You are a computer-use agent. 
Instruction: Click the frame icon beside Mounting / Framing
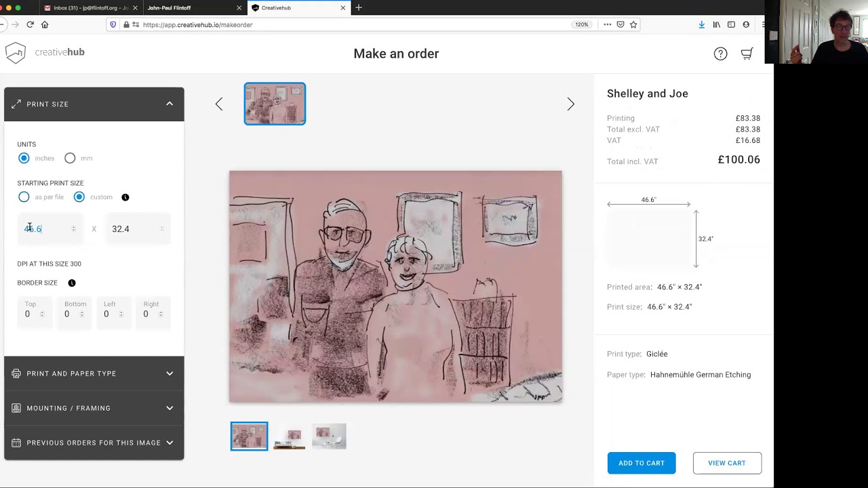(x=16, y=408)
